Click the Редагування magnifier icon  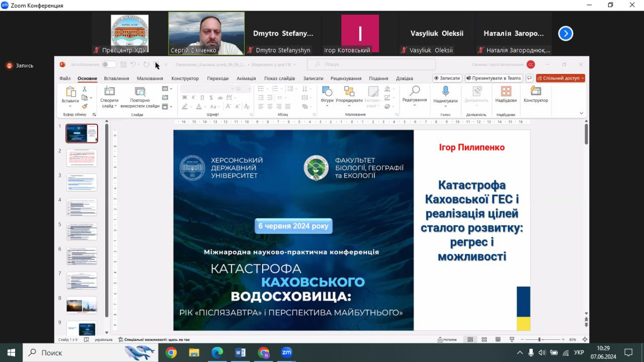tap(415, 91)
